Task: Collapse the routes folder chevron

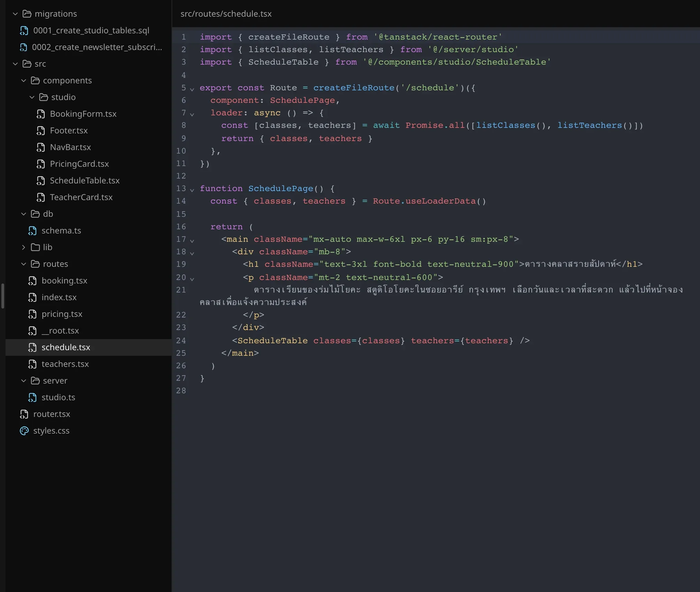Action: pyautogui.click(x=24, y=264)
